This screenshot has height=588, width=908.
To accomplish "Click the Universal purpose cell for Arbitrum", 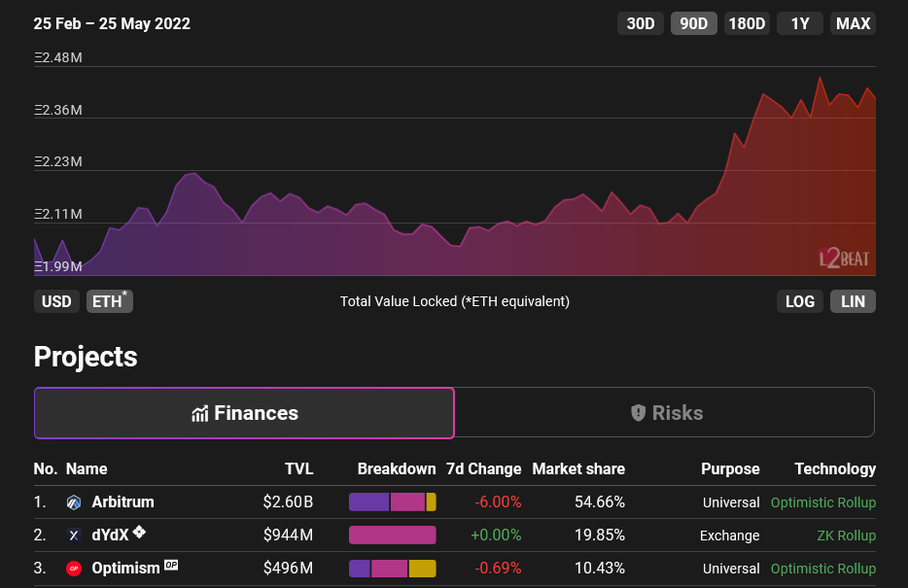I will [x=731, y=502].
